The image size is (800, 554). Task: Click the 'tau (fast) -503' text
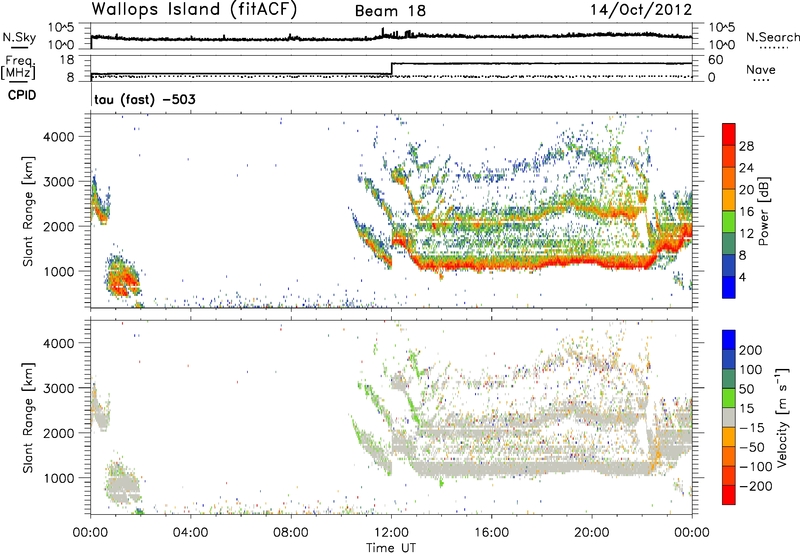coord(145,99)
